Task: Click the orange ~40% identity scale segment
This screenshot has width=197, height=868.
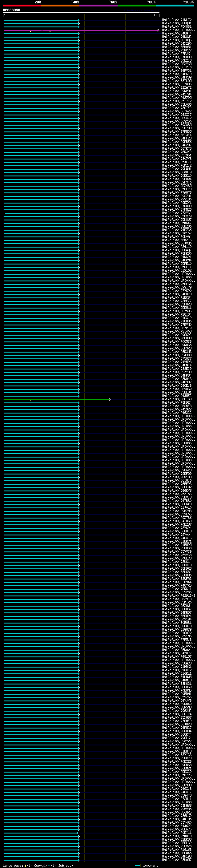Action: click(60, 6)
